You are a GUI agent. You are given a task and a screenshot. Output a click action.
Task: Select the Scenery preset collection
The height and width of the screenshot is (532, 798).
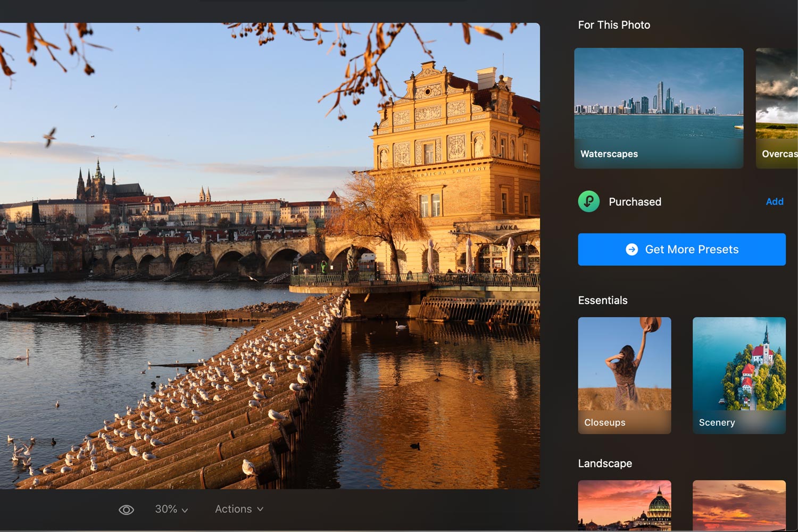coord(739,375)
